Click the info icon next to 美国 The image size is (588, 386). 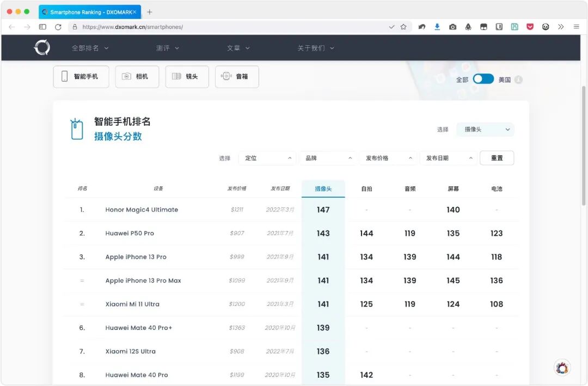(519, 79)
